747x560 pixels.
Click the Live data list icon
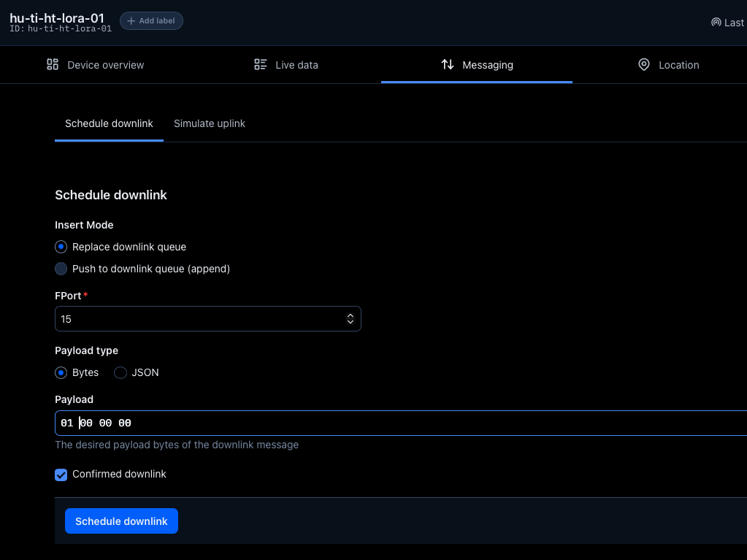coord(261,65)
